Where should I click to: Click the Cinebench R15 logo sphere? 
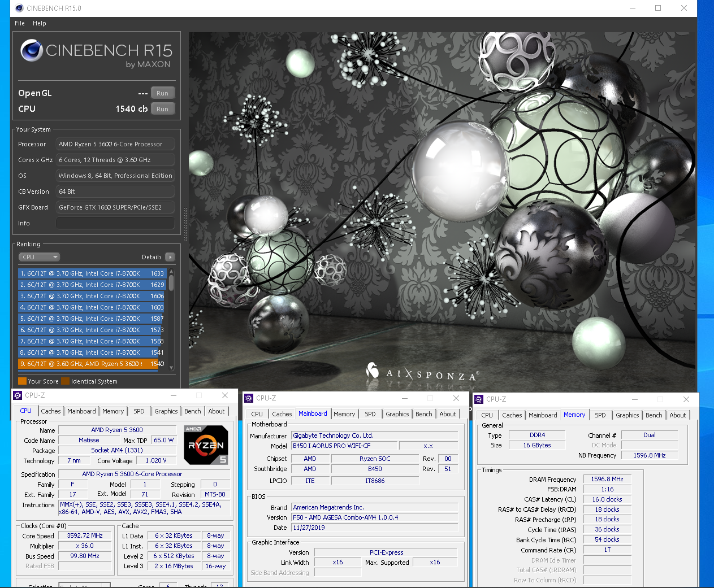point(32,51)
